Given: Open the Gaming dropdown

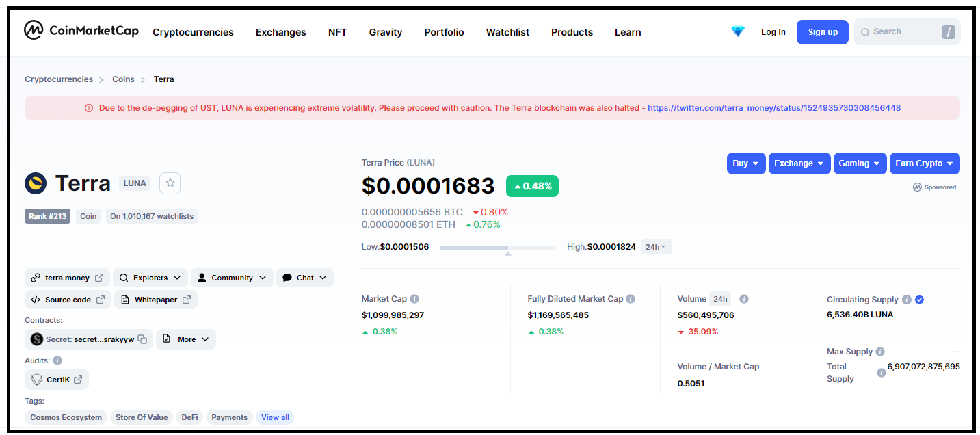Looking at the screenshot, I should [x=860, y=163].
